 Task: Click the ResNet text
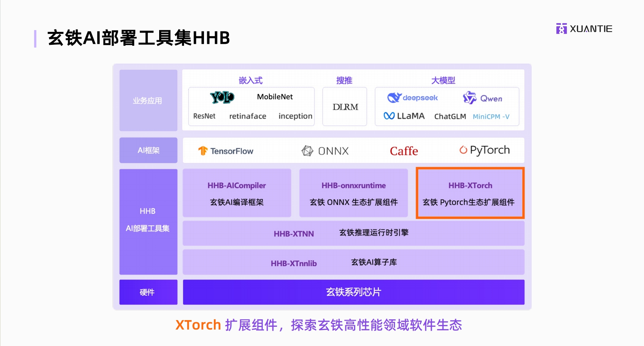[204, 116]
